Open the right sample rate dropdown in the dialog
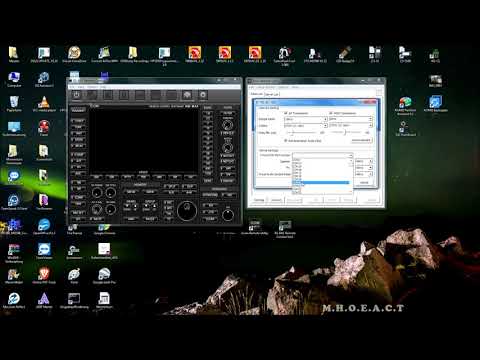Screen dimensions: 480x360 tap(350, 119)
